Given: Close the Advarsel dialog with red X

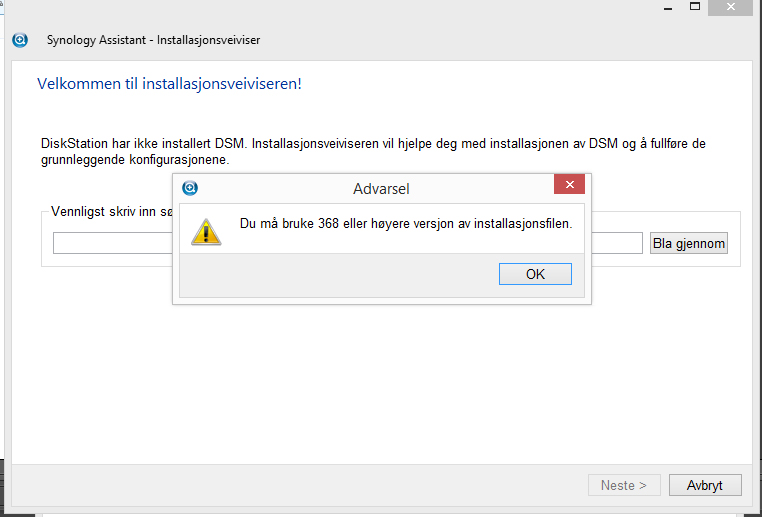Looking at the screenshot, I should pos(569,184).
